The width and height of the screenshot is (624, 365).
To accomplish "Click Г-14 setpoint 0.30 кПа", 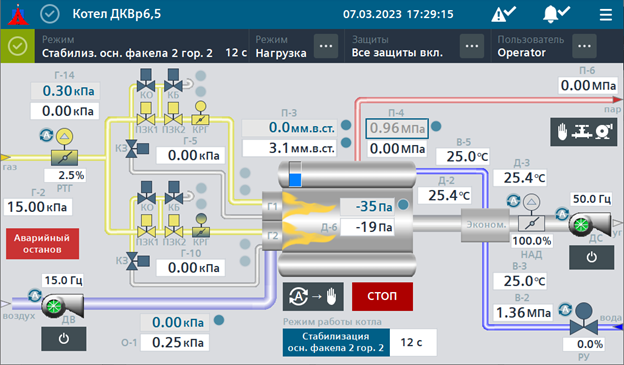I will coord(65,91).
